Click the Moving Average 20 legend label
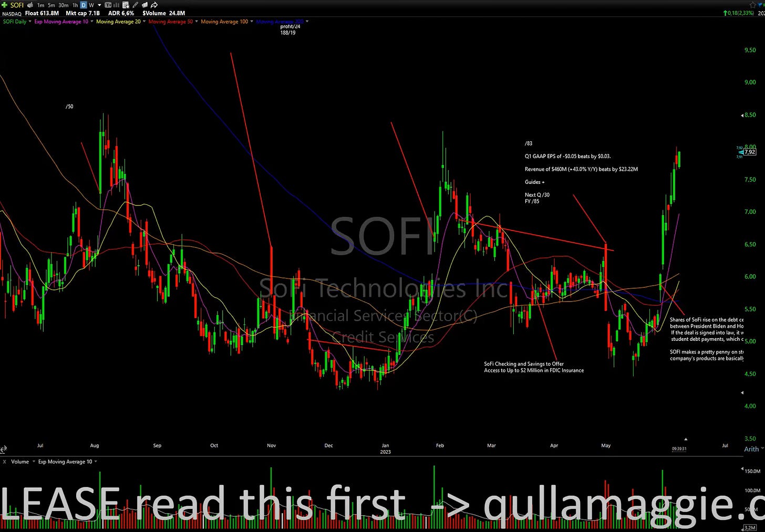Viewport: 765px width, 532px height. pyautogui.click(x=118, y=22)
